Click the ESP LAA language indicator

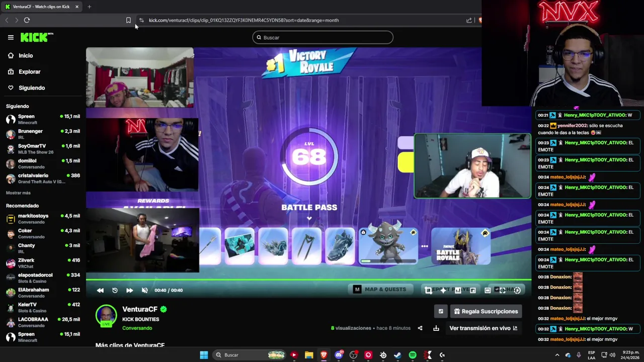592,355
